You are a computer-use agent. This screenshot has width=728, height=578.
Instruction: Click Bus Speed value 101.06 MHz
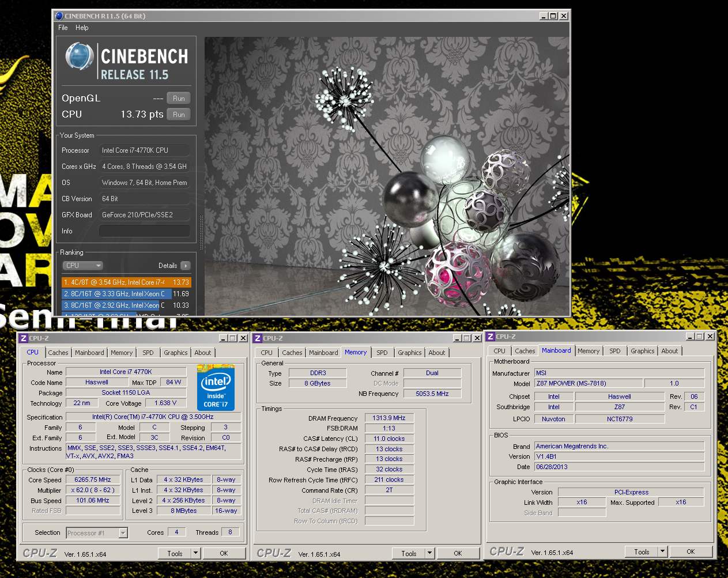pos(93,501)
